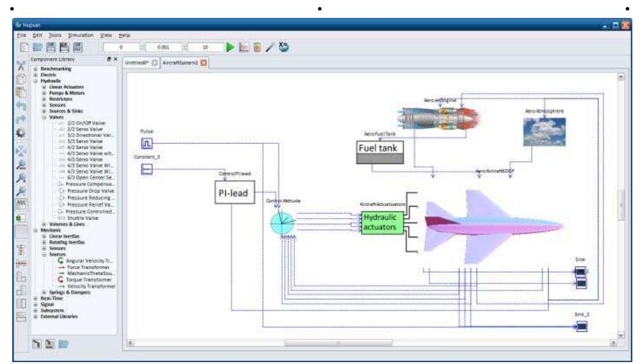Expand the Springs & Dampers group
Screen dimensions: 643x364
click(44, 292)
